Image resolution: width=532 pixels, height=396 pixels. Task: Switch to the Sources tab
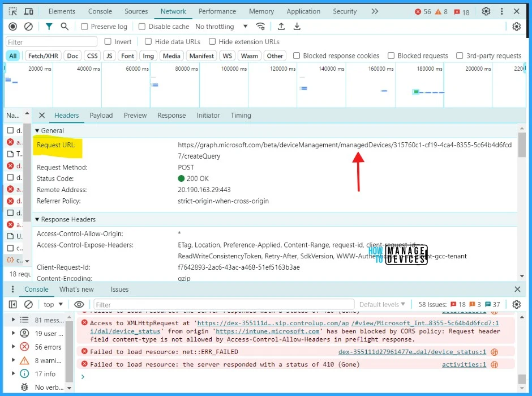coord(136,11)
